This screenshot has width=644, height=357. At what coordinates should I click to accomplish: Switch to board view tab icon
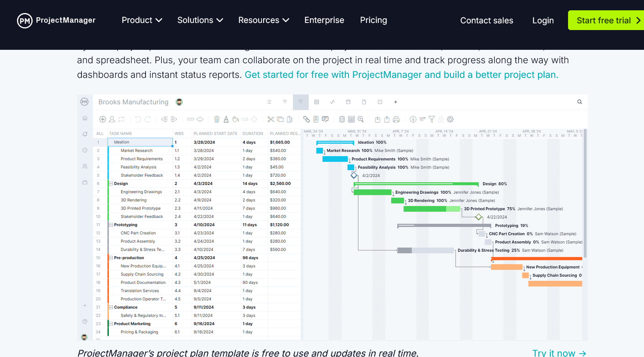click(x=285, y=102)
